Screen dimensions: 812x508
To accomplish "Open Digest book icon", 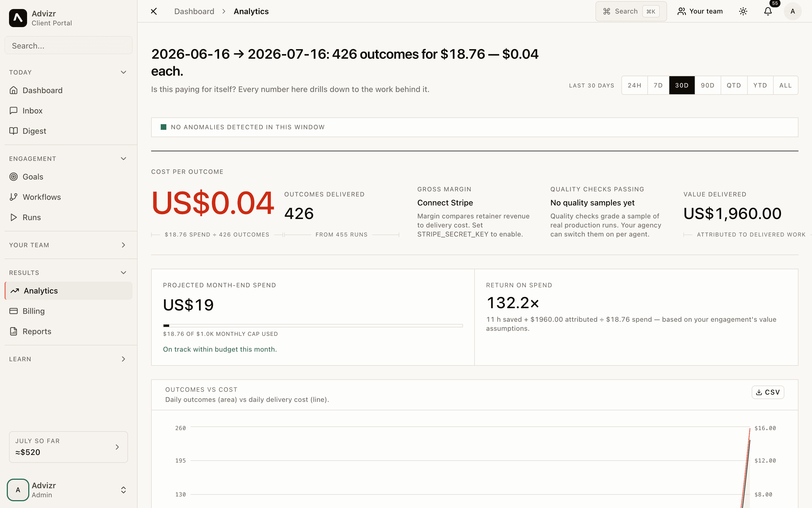I will pyautogui.click(x=14, y=131).
